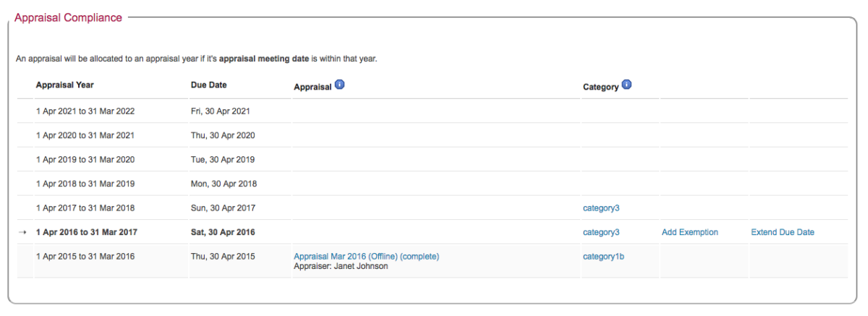Click the info icon beside Appraisal header
This screenshot has height=316, width=868.
pos(339,85)
